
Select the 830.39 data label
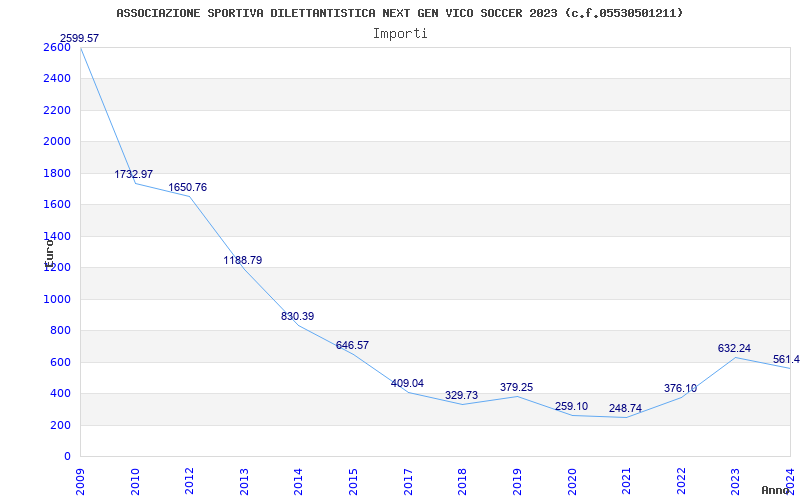pos(297,316)
